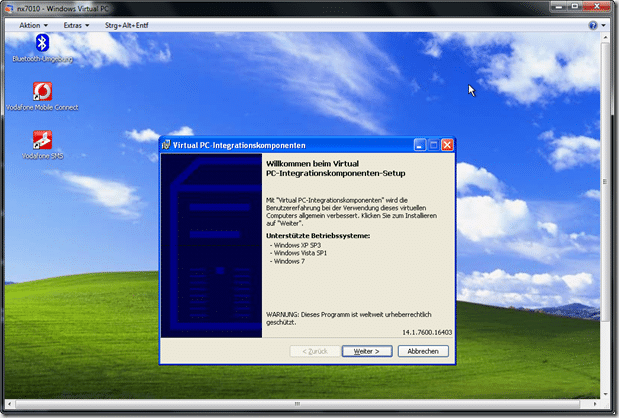Click the disabled < Zurück button
The height and width of the screenshot is (418, 619).
tap(315, 351)
